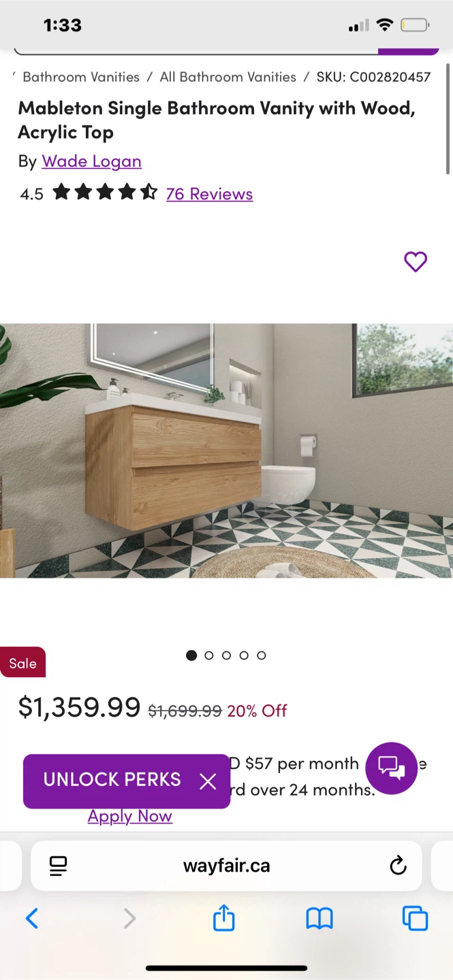Open the Safari share sheet icon

coord(223,918)
